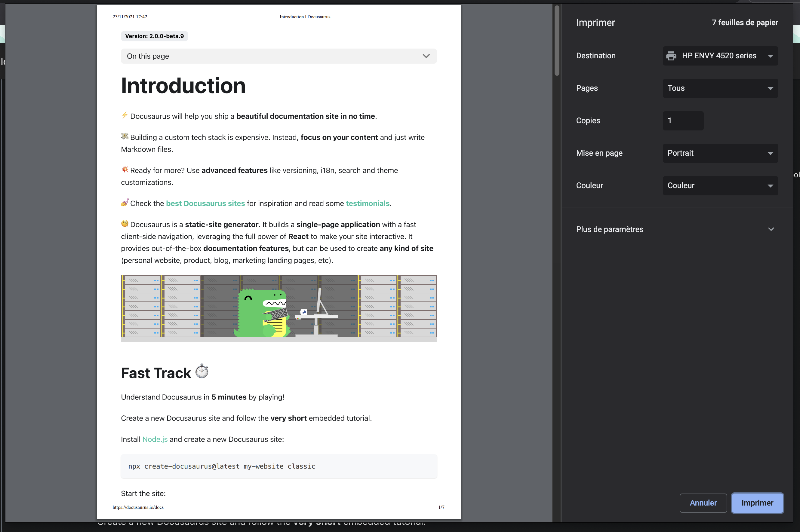800x532 pixels.
Task: Click the Docusaurus dinosaur banner image
Action: pos(279,308)
